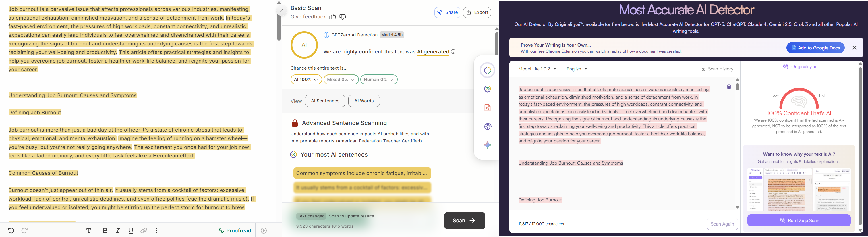
Task: Click the Give feedback label
Action: coord(308,17)
